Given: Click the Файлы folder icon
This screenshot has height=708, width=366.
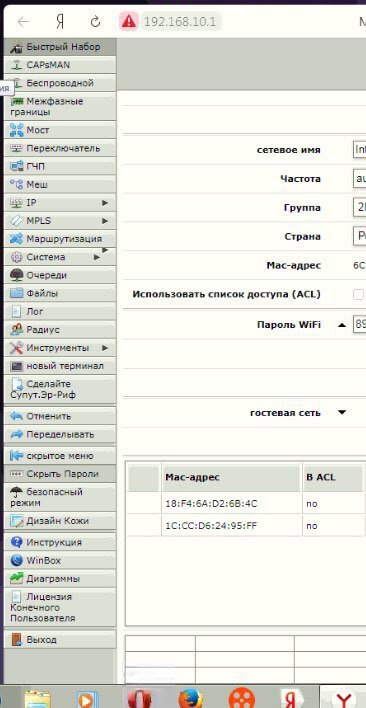Looking at the screenshot, I should 16,293.
